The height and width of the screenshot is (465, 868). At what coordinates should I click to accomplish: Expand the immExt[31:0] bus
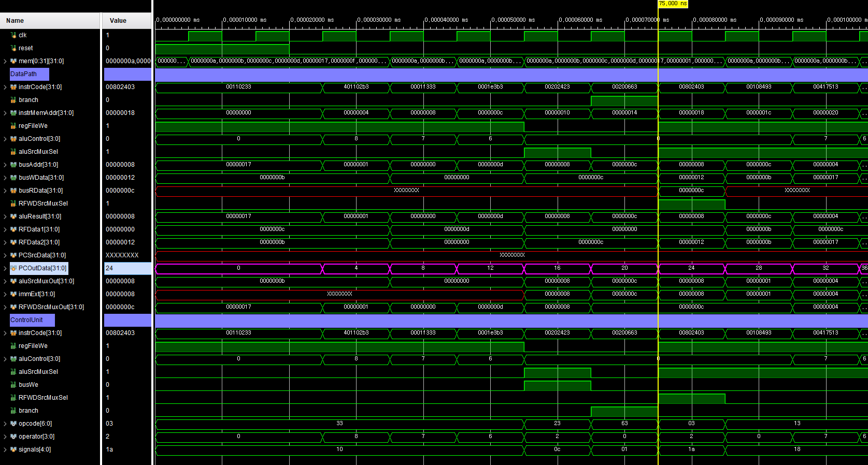pyautogui.click(x=5, y=294)
